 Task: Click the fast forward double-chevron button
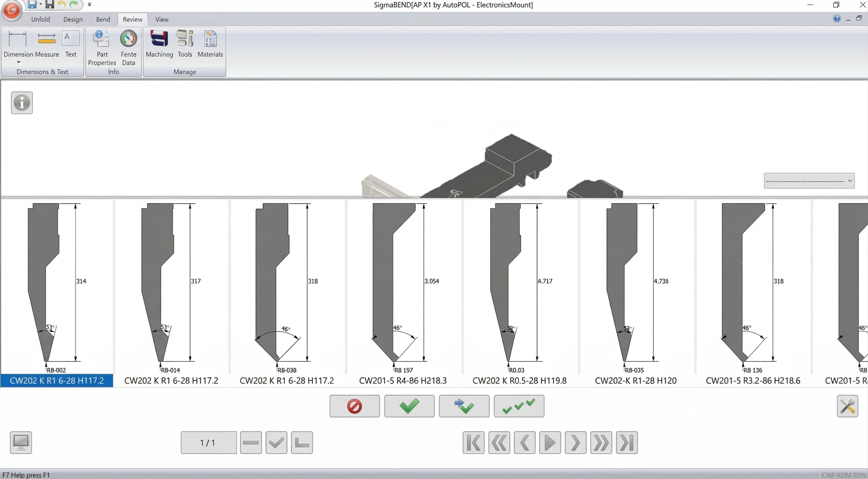click(601, 443)
